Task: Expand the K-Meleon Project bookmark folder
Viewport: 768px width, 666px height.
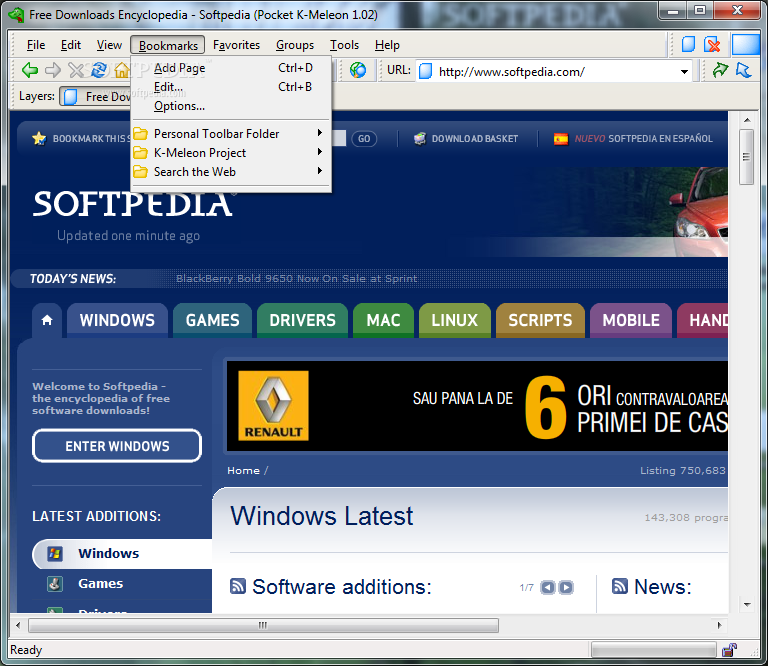Action: point(230,153)
